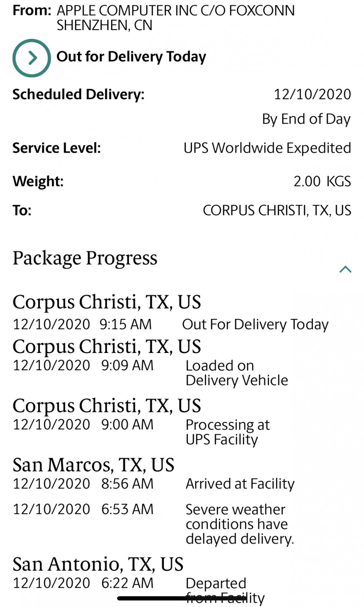The image size is (364, 607).
Task: Collapse the Package Progress section chevron
Action: (345, 269)
